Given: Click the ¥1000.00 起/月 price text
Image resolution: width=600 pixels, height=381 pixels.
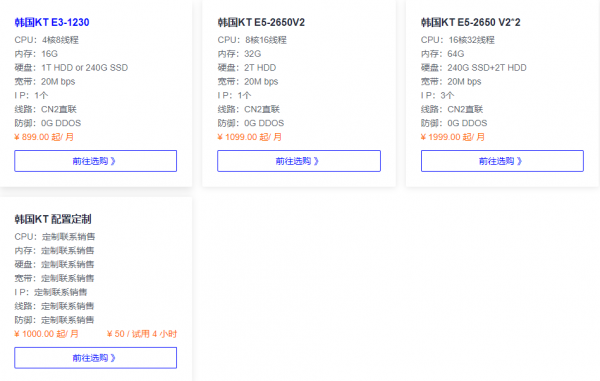Looking at the screenshot, I should click(46, 334).
